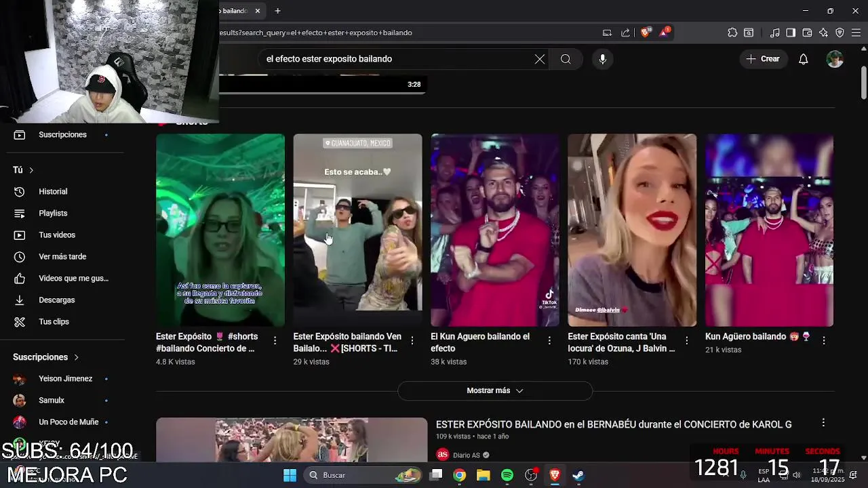Open options for 'Ester Expósito #shorts' short
This screenshot has height=488, width=868.
pos(275,340)
